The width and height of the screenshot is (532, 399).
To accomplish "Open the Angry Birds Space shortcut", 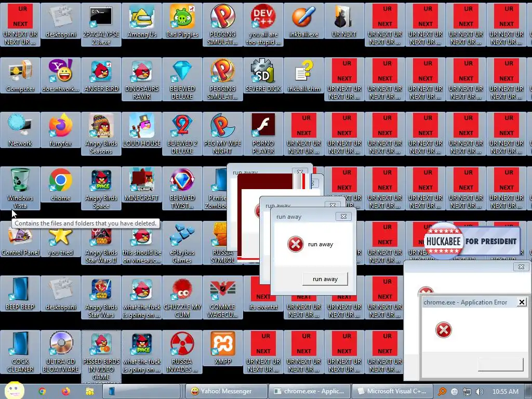I will point(101,188).
